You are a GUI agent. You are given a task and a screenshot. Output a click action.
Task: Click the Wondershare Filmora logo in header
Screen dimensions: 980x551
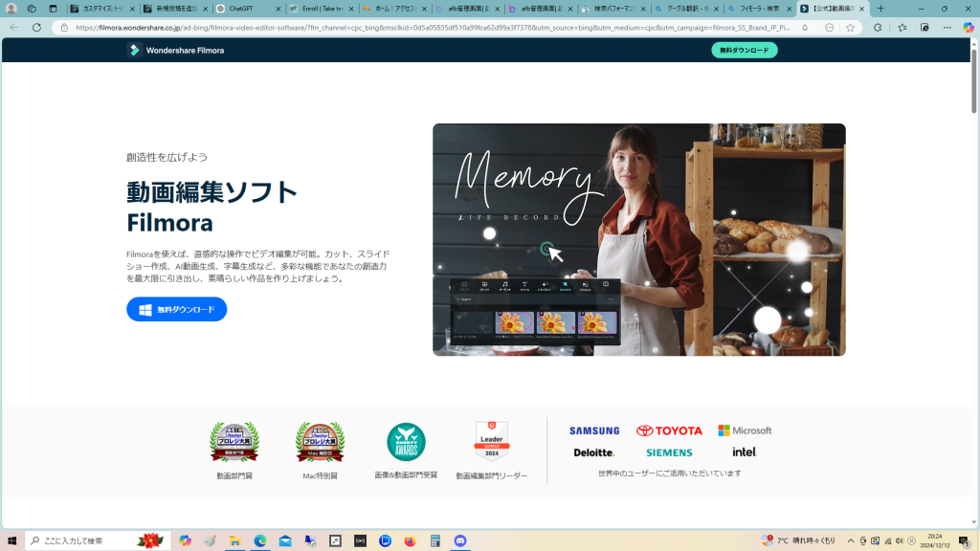(x=176, y=50)
